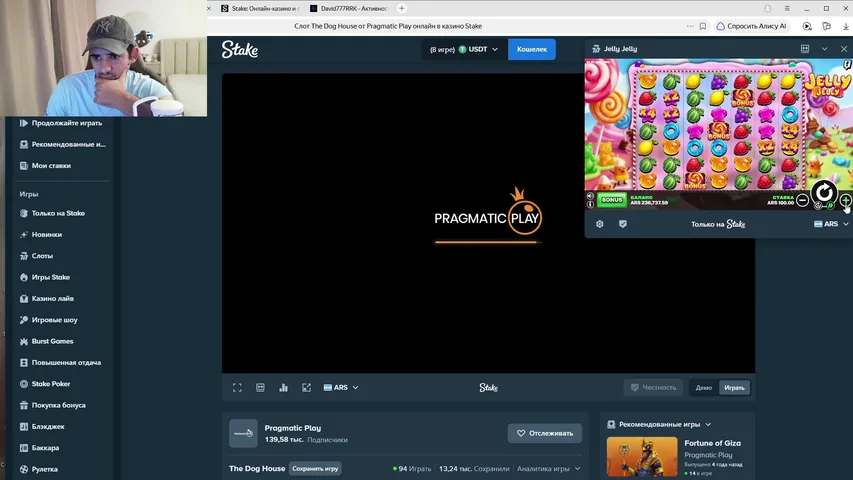Screen dimensions: 853x480
Task: Open ARS currency dropdown under game
Action: coord(341,387)
